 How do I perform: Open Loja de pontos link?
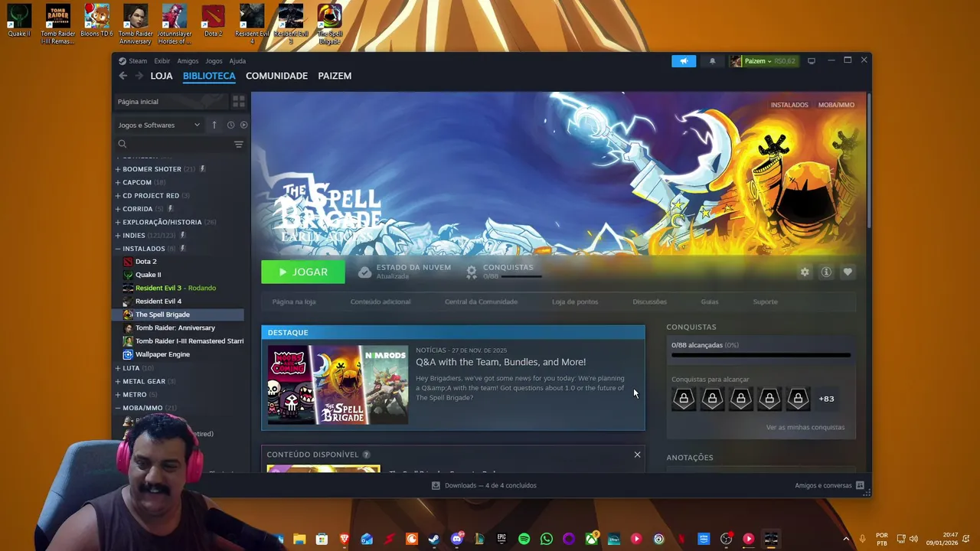click(575, 302)
